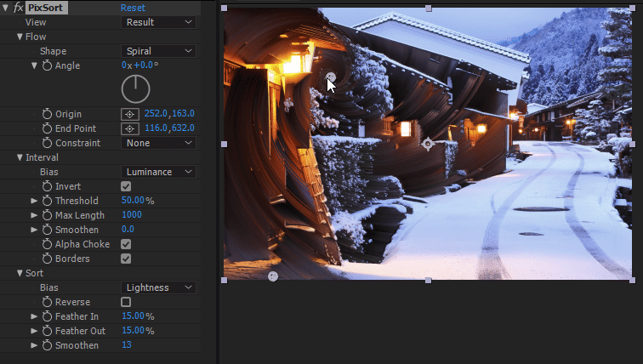The height and width of the screenshot is (364, 643).
Task: Collapse the Flow group
Action: [x=20, y=37]
